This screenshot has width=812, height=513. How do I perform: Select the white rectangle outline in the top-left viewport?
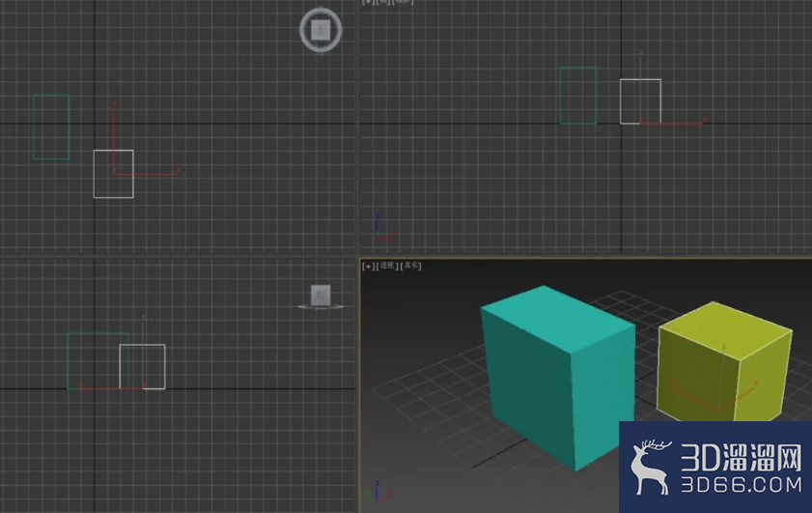tap(113, 174)
